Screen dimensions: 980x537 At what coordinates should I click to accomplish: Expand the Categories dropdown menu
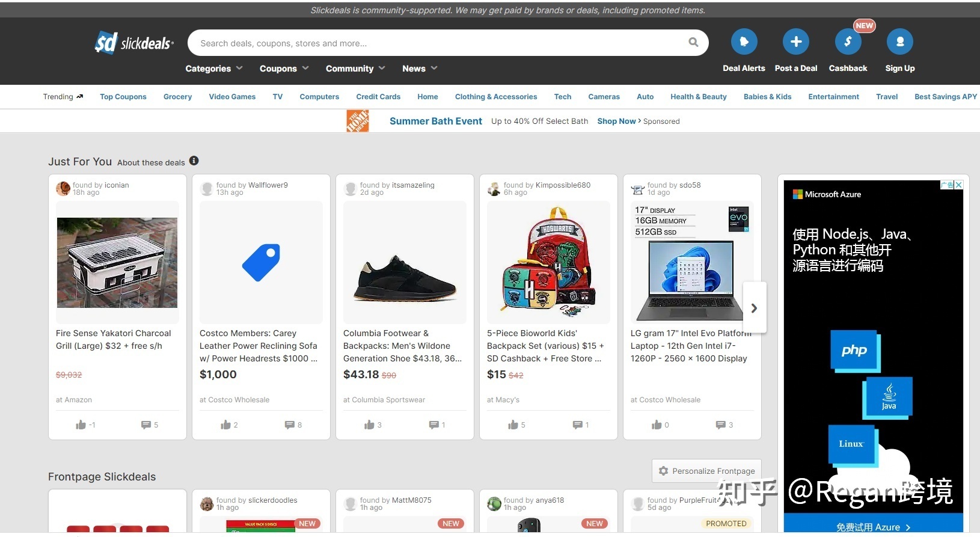coord(214,69)
